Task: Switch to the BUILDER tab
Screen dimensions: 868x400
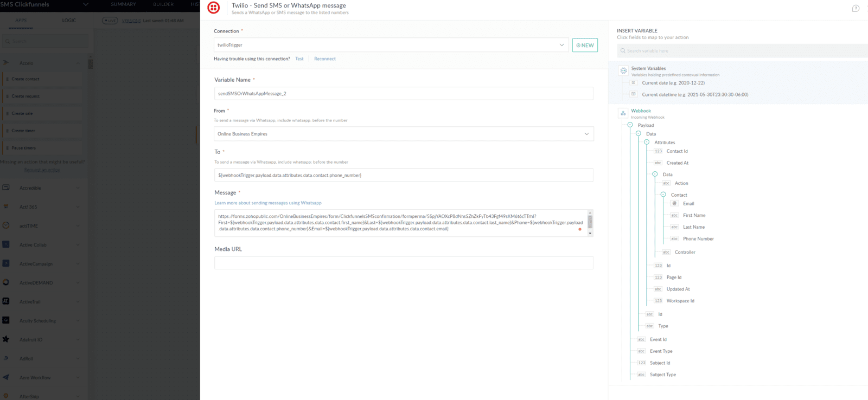Action: point(163,4)
